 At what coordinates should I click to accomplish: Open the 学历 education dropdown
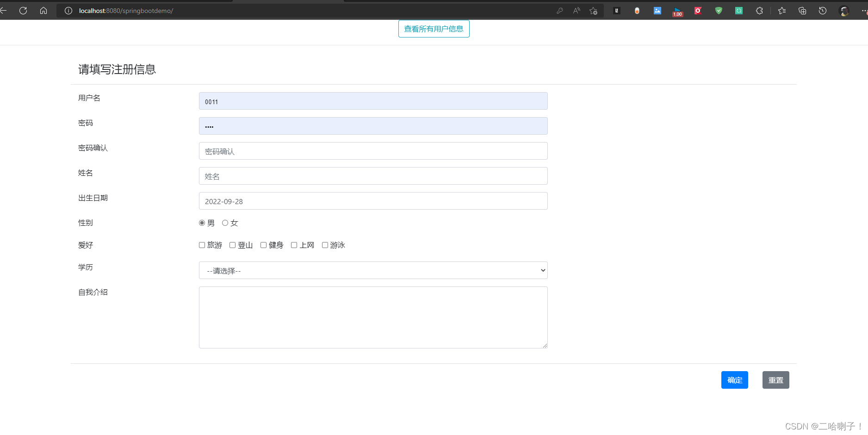point(373,270)
